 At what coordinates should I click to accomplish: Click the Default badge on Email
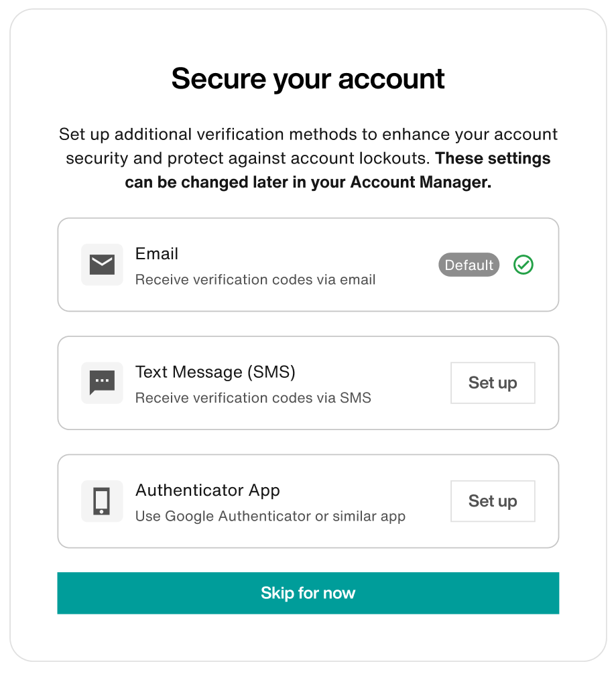point(469,265)
